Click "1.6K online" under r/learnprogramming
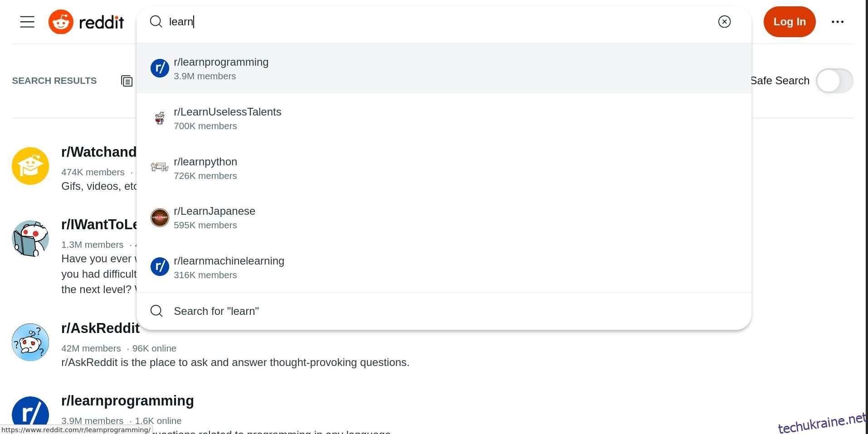Image resolution: width=868 pixels, height=434 pixels. pyautogui.click(x=158, y=421)
